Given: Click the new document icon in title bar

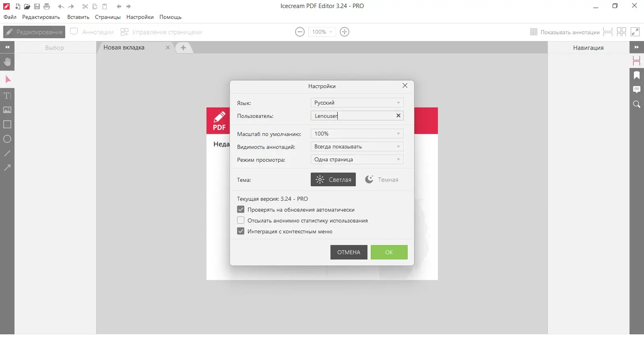Looking at the screenshot, I should coord(17,6).
